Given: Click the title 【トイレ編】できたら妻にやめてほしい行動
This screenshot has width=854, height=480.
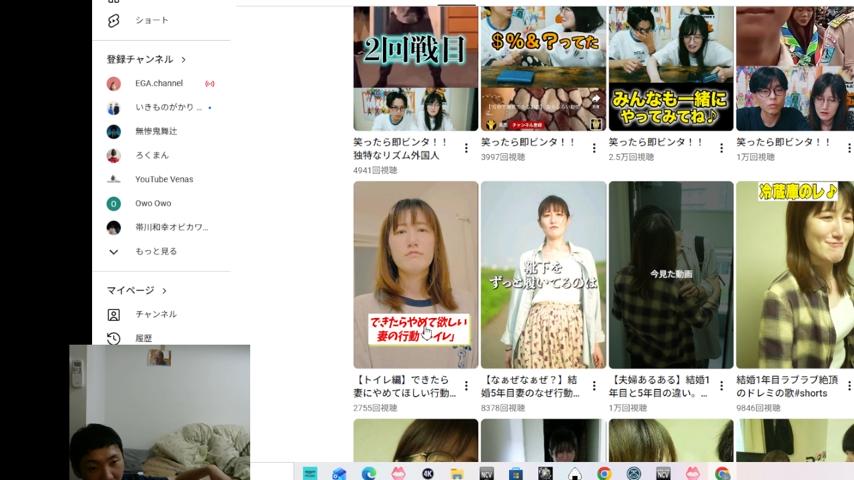Looking at the screenshot, I should [x=405, y=386].
